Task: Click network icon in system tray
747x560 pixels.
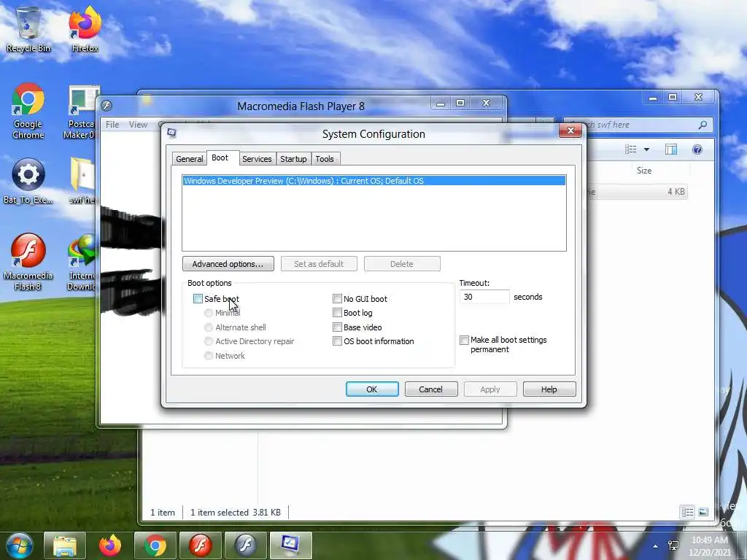Action: 673,545
